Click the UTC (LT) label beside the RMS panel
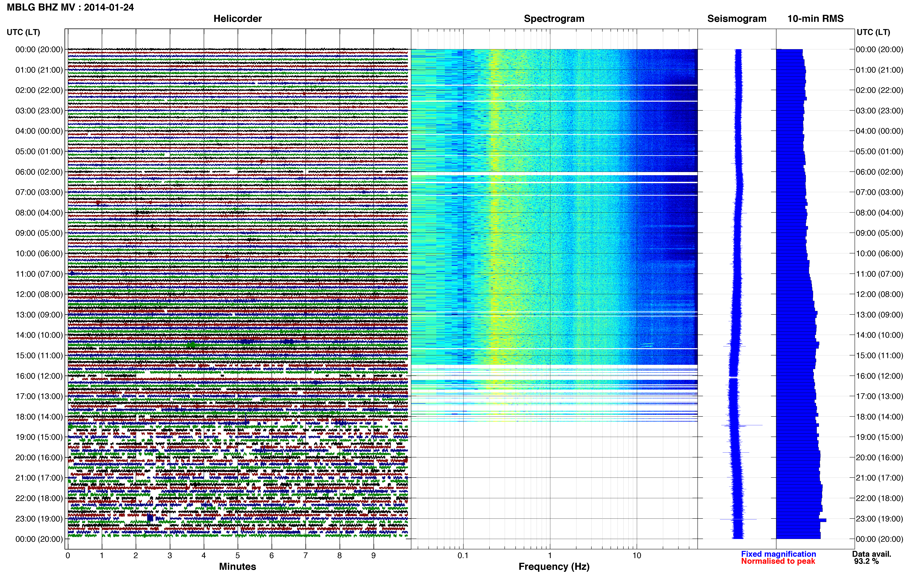924x578 pixels. 873,32
